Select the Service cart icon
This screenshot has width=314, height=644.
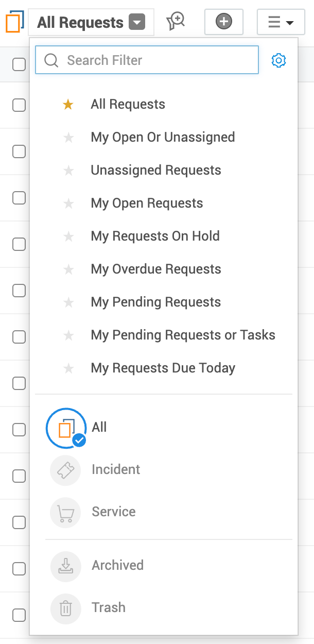pyautogui.click(x=65, y=512)
